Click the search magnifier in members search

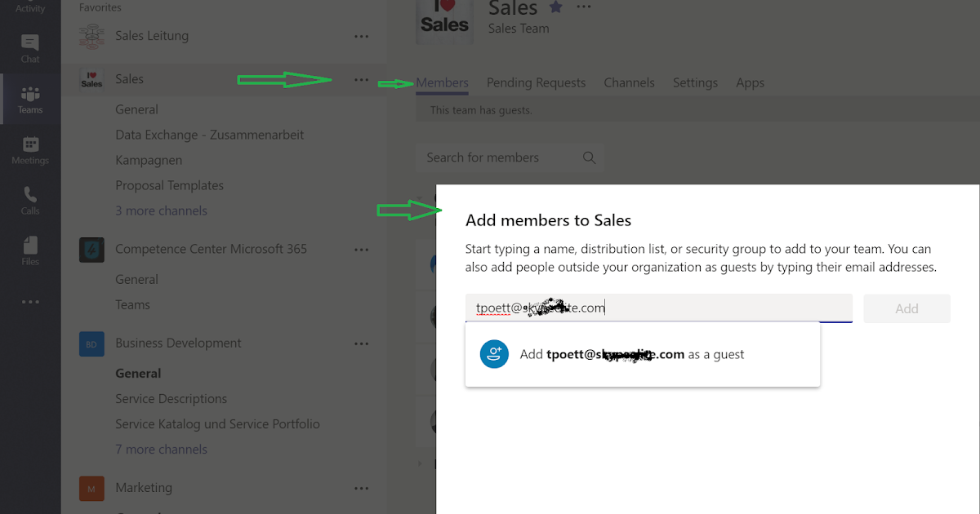click(x=589, y=157)
